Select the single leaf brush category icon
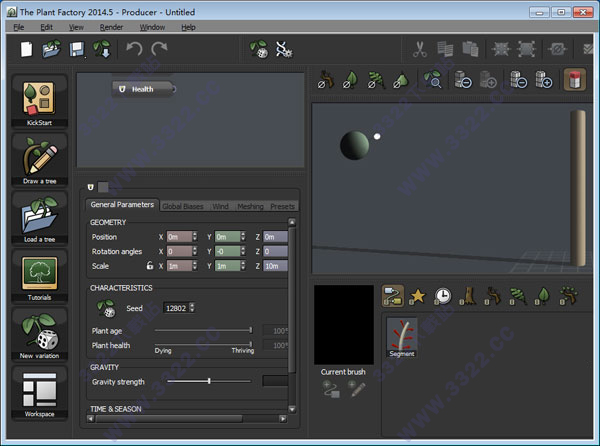The height and width of the screenshot is (446, 600). [x=543, y=296]
